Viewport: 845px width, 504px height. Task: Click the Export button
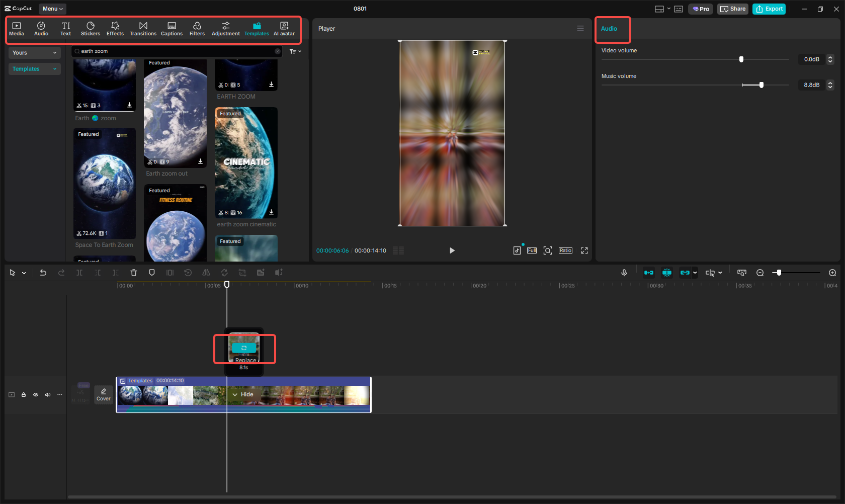(x=769, y=9)
